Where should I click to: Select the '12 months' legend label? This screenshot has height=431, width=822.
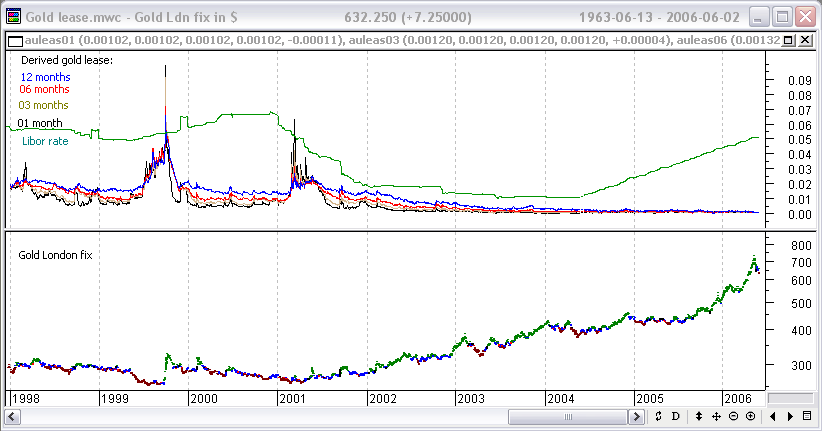point(43,75)
